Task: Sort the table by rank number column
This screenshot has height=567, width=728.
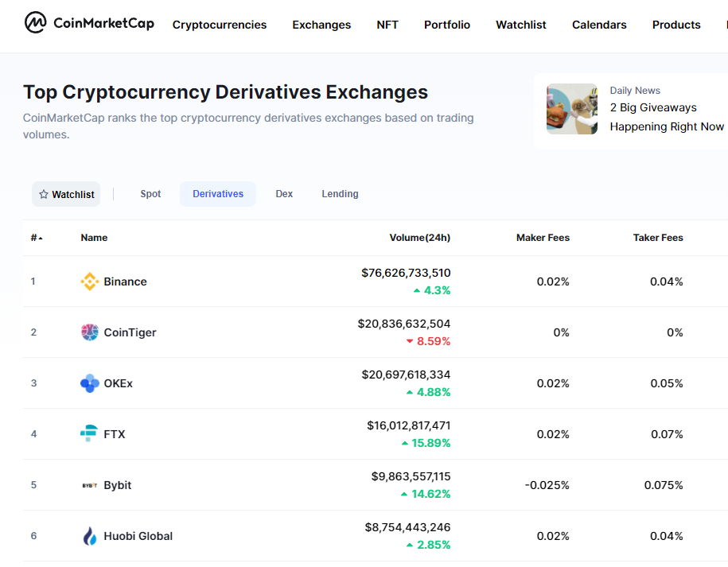Action: (x=36, y=238)
